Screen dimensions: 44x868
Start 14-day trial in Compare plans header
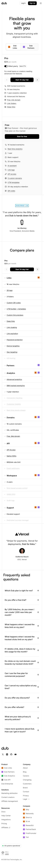(x=22, y=269)
